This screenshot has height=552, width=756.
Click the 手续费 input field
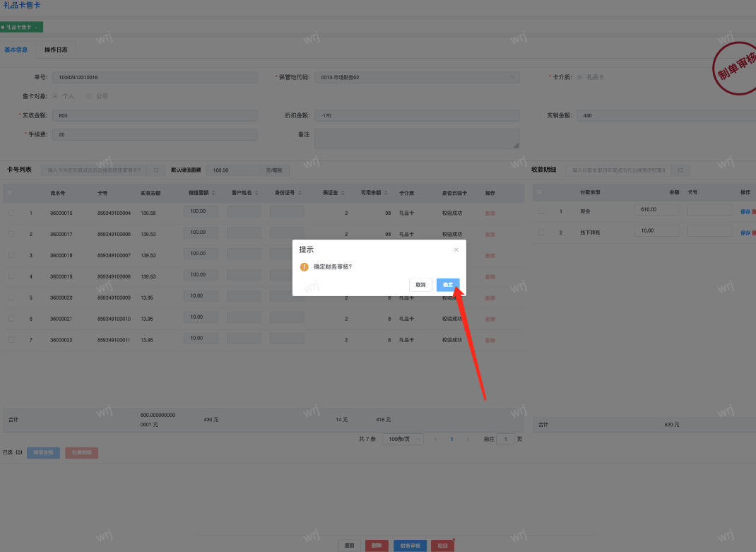pos(155,134)
